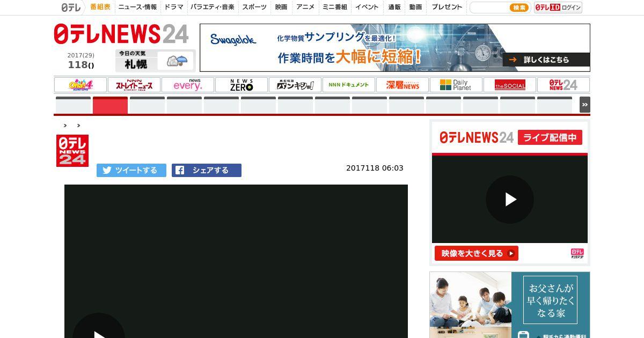Image resolution: width=644 pixels, height=338 pixels.
Task: Click the 日テレ logo in top bar
Action: [72, 7]
